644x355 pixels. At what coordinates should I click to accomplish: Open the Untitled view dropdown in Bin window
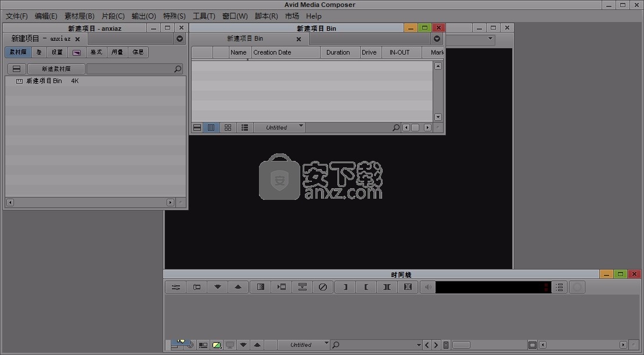pos(279,128)
